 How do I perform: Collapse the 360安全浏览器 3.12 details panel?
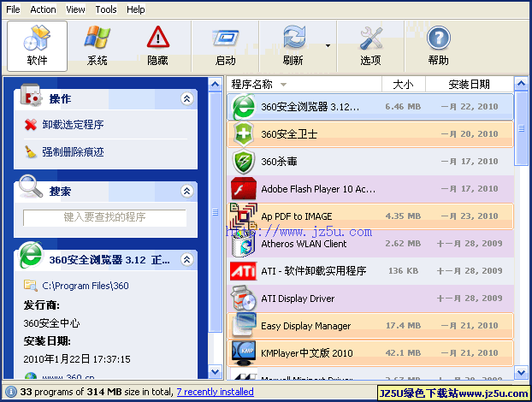click(187, 260)
